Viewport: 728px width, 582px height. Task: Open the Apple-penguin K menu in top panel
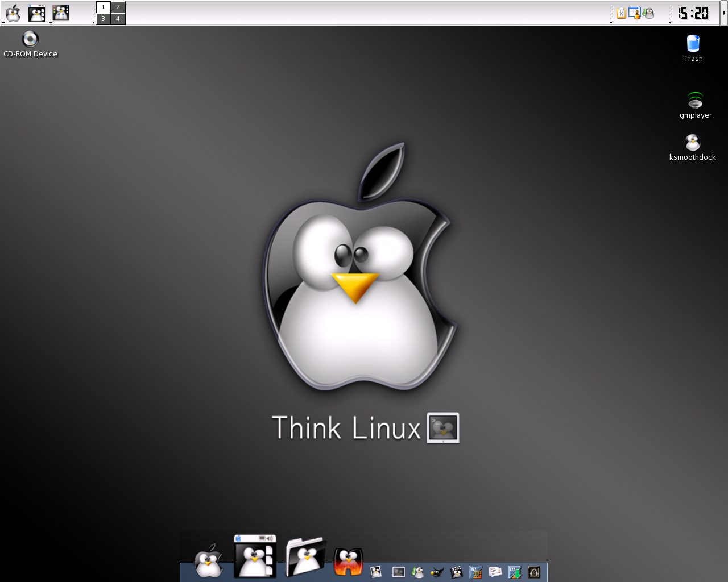[x=13, y=13]
